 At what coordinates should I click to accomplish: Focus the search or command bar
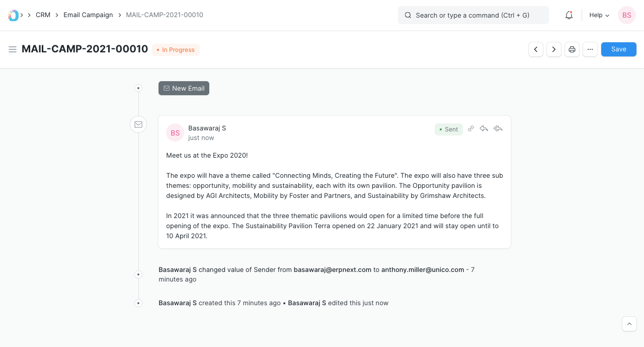pyautogui.click(x=473, y=15)
